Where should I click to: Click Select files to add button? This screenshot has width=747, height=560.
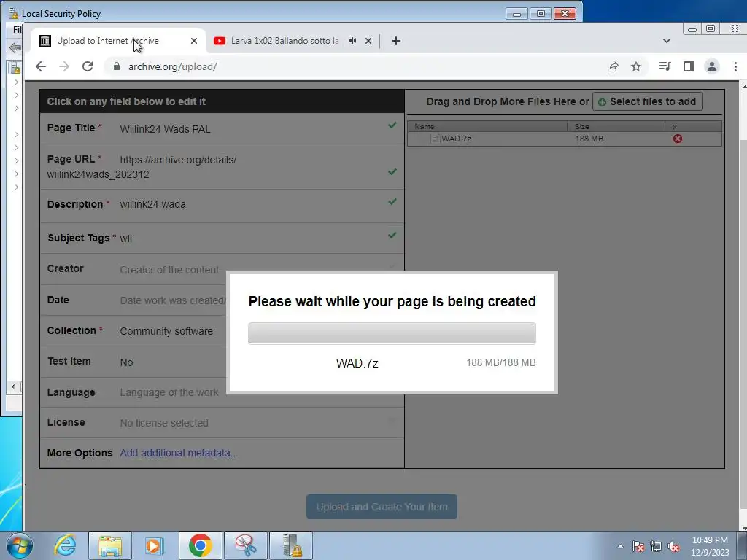pyautogui.click(x=647, y=101)
